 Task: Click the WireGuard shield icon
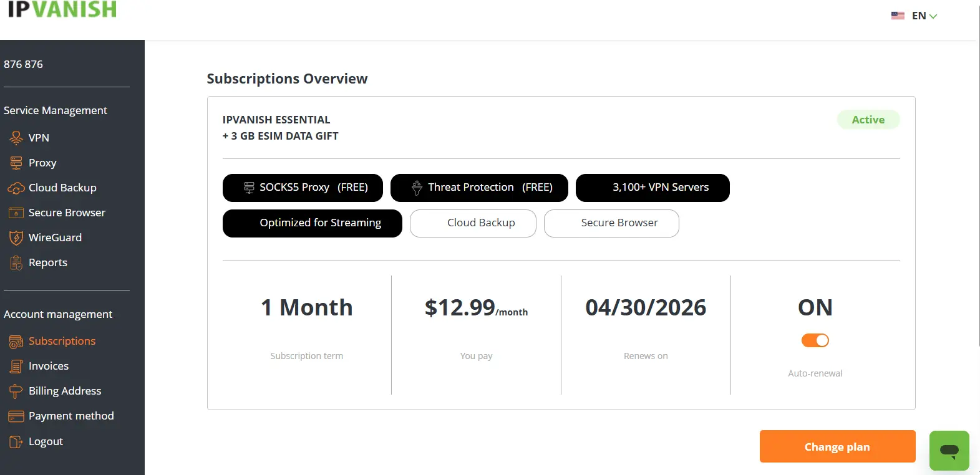(16, 238)
